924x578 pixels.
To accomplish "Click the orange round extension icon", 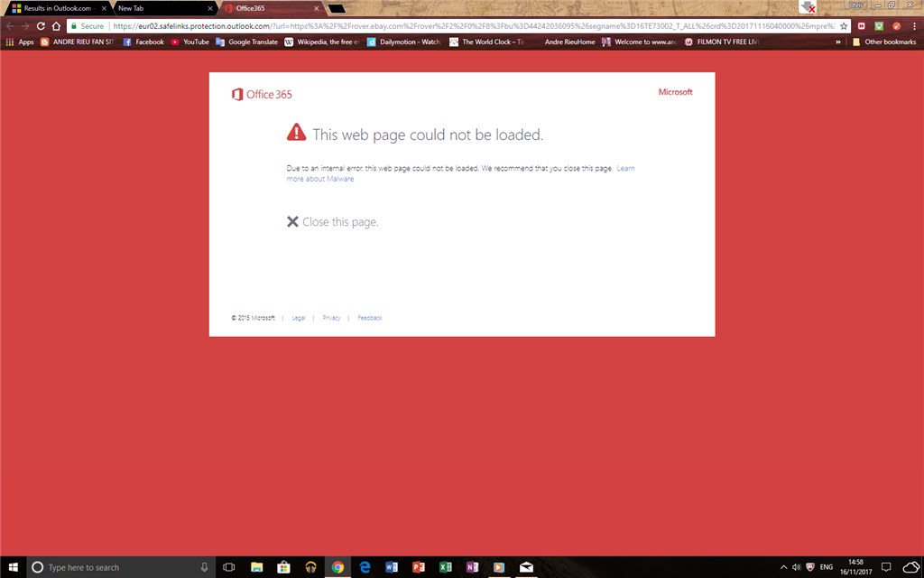I will [896, 26].
